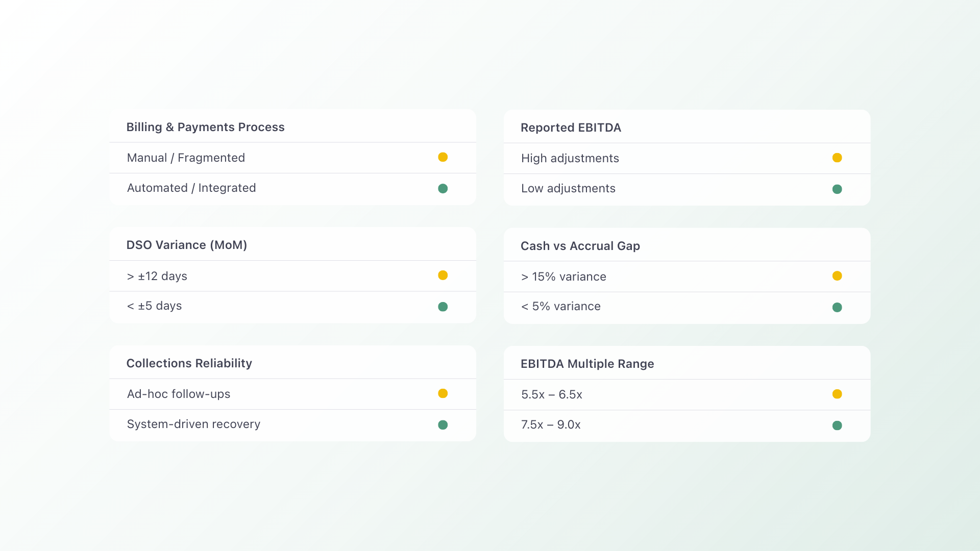Screen dimensions: 980x551
Task: Select the > 15% variance text
Action: coord(563,277)
